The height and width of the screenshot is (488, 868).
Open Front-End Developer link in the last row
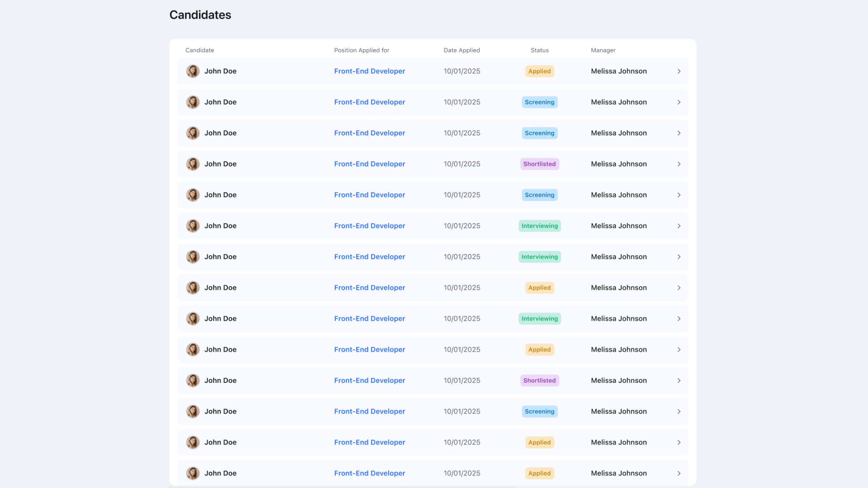pos(369,473)
